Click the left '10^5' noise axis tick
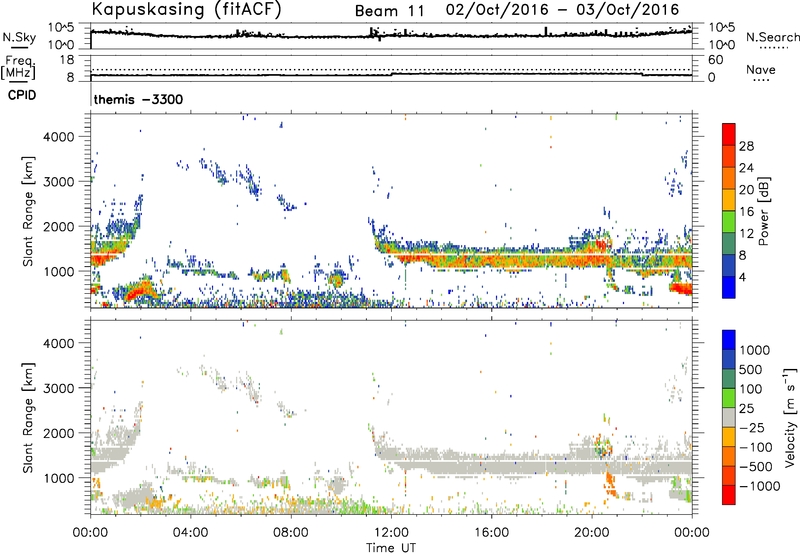This screenshot has width=800, height=554. tap(61, 28)
